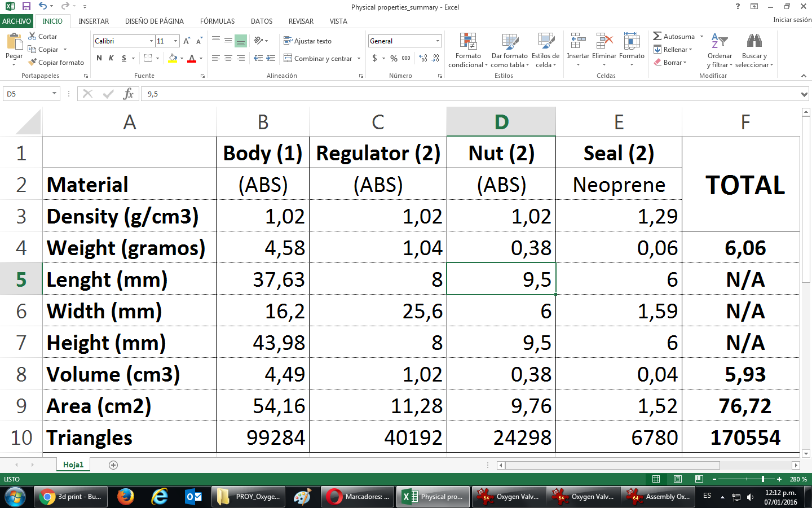Toggle underline S formatting
Image resolution: width=812 pixels, height=508 pixels.
tap(124, 58)
